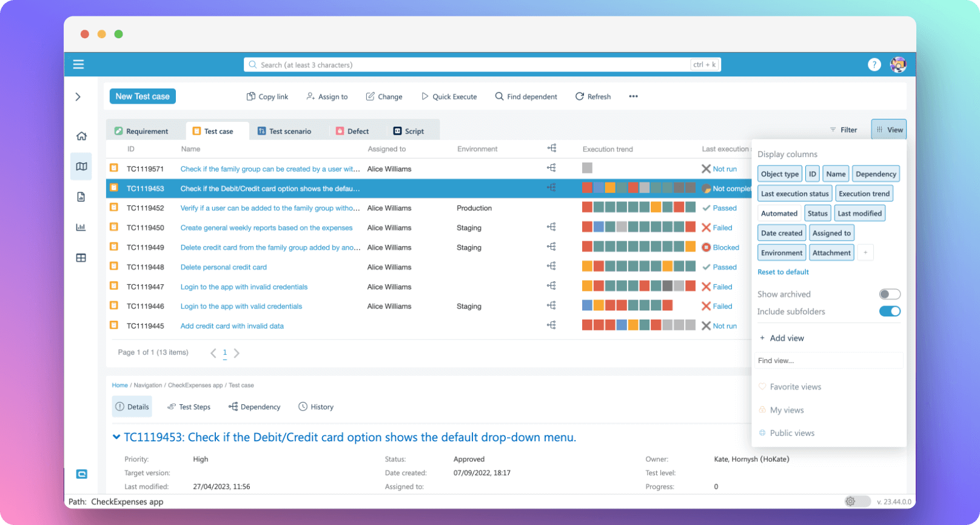
Task: Click the Find view input field
Action: click(828, 361)
